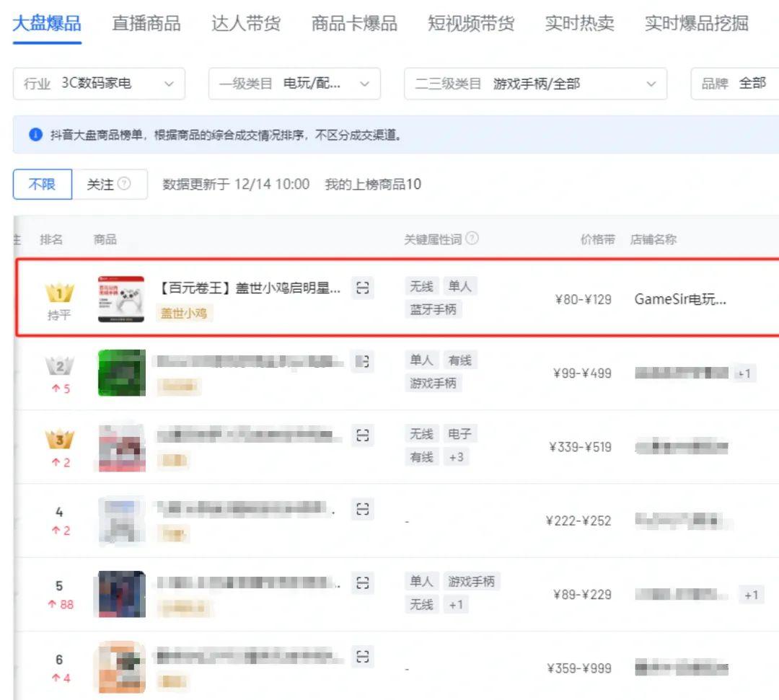
Task: Click the help icon next to 关键属性词
Action: tap(472, 239)
